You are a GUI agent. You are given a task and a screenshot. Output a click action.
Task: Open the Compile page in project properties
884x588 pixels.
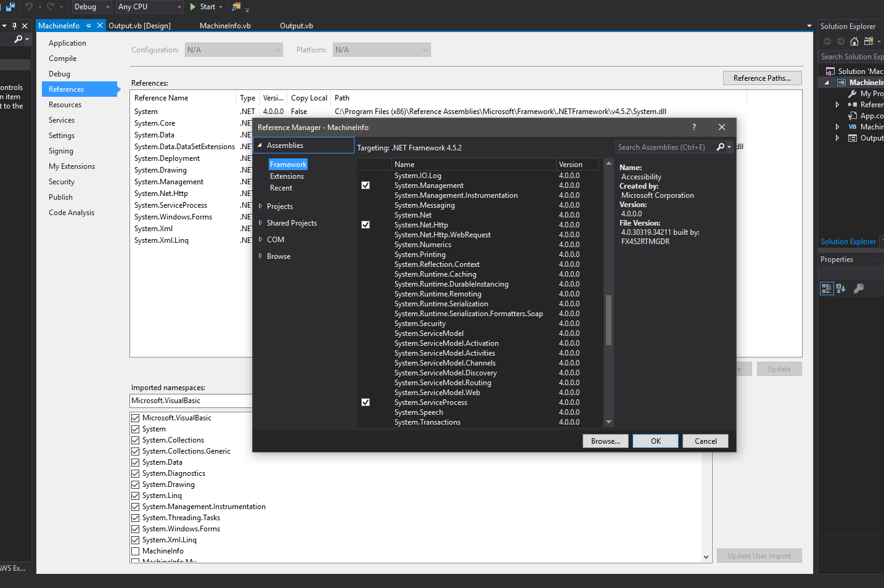click(x=63, y=59)
